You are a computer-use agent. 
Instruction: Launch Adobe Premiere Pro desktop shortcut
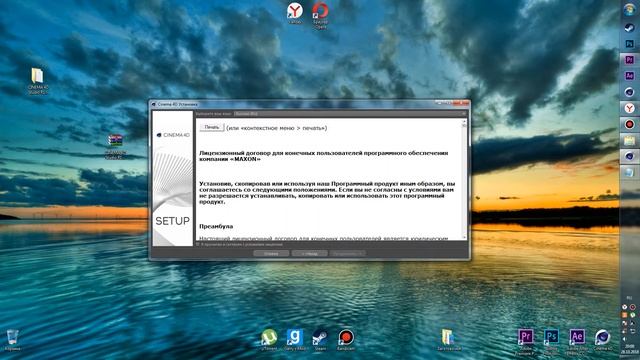click(x=526, y=341)
